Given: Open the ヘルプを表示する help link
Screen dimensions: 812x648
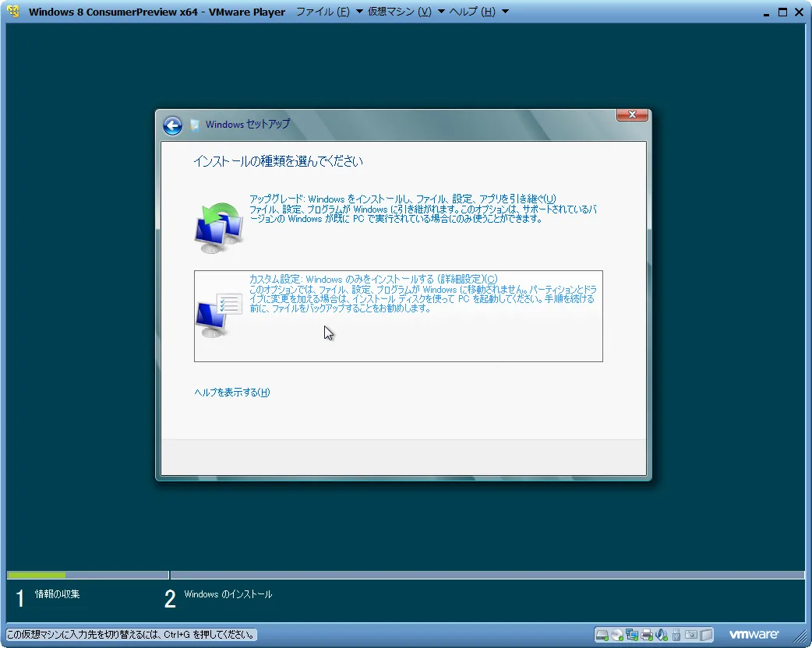Looking at the screenshot, I should (x=232, y=392).
